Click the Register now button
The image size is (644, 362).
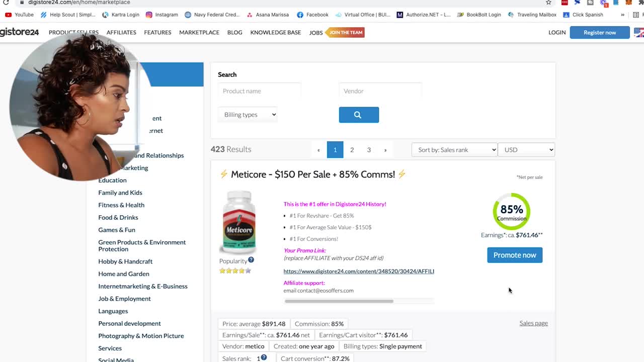(600, 32)
